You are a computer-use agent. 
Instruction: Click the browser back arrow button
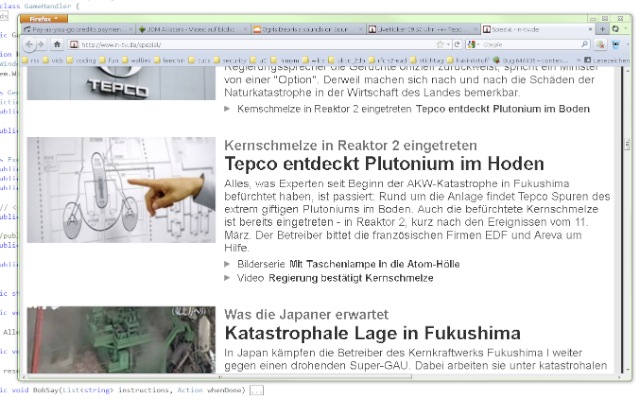[x=29, y=45]
